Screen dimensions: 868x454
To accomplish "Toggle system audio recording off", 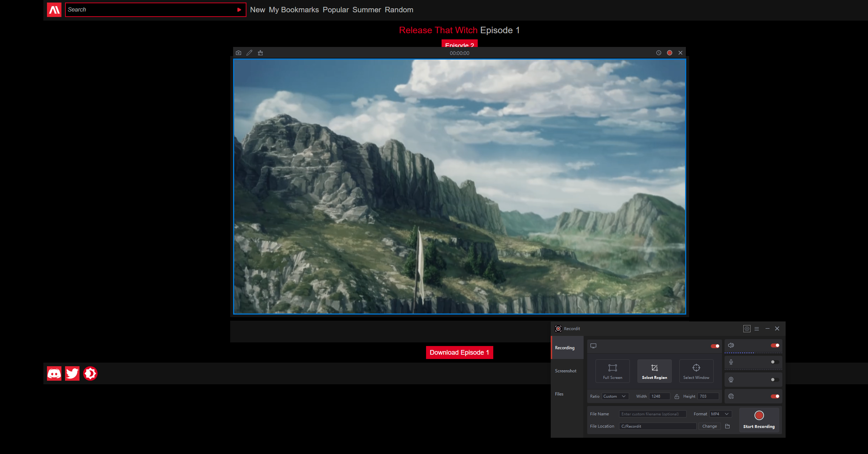I will tap(775, 346).
